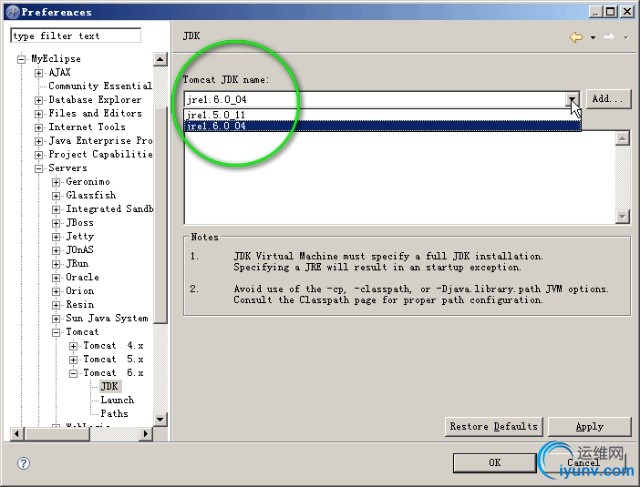Expand the Integrated Sandbox node
Image resolution: width=640 pixels, height=487 pixels.
click(x=56, y=210)
